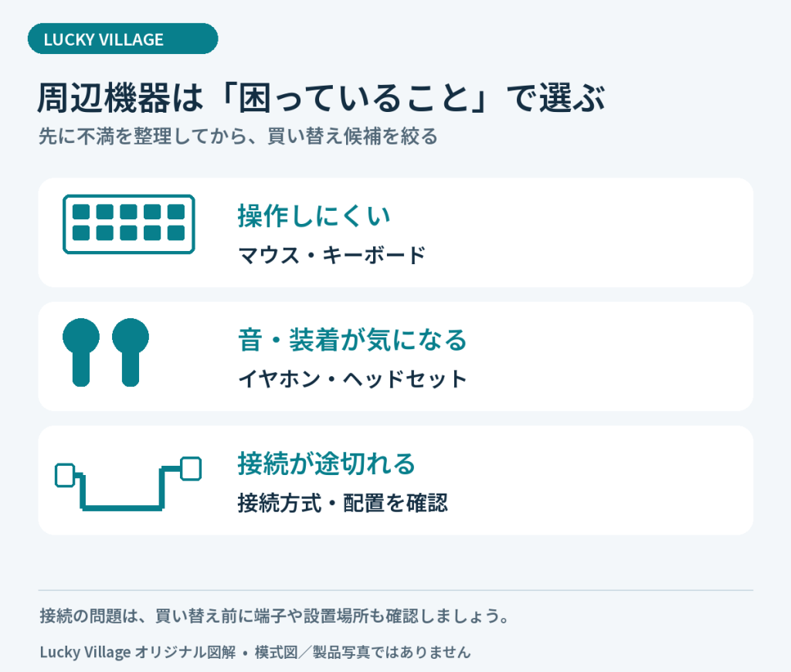791x672 pixels.
Task: Select the 接続が途切れる heading
Action: (x=327, y=463)
